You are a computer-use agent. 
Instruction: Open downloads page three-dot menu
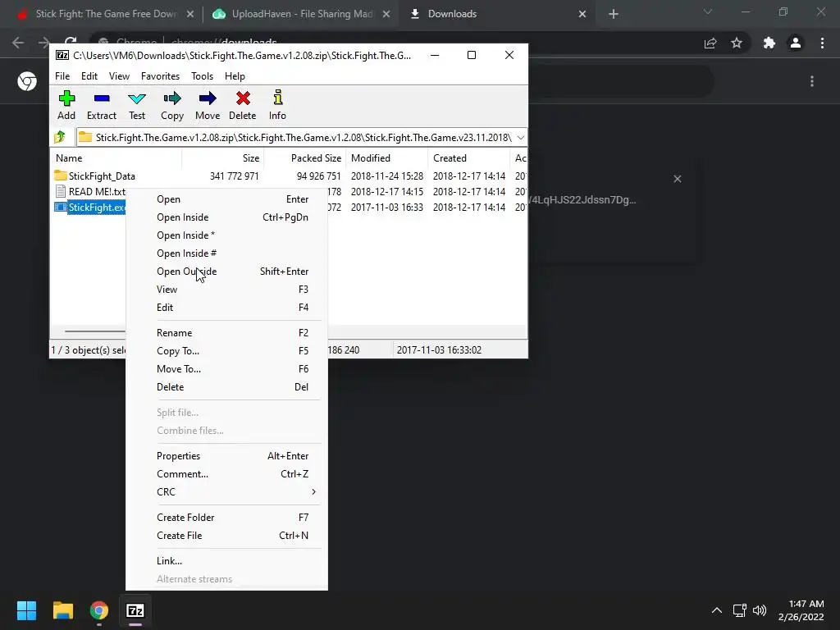[x=812, y=81]
